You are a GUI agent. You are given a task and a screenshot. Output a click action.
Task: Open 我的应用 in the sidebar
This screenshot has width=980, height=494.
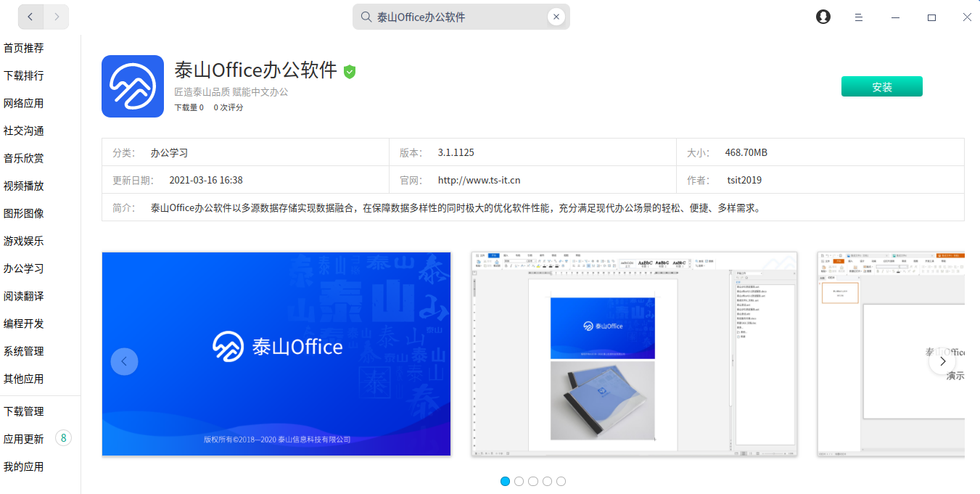pyautogui.click(x=24, y=466)
